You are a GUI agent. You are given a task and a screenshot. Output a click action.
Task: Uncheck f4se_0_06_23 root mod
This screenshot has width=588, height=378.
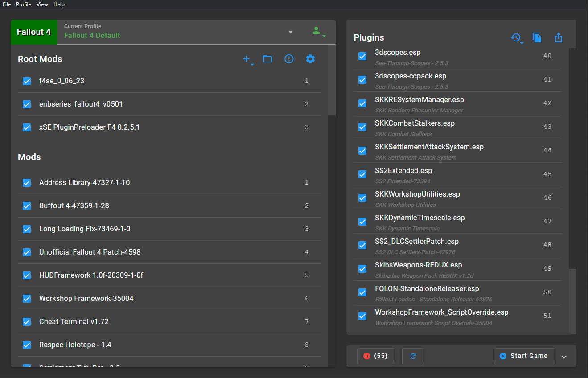pyautogui.click(x=27, y=81)
